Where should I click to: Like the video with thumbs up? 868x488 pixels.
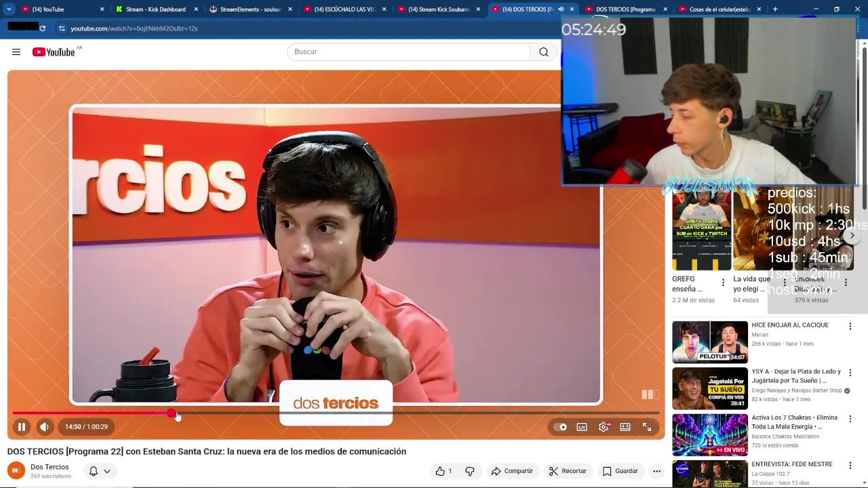[x=444, y=471]
